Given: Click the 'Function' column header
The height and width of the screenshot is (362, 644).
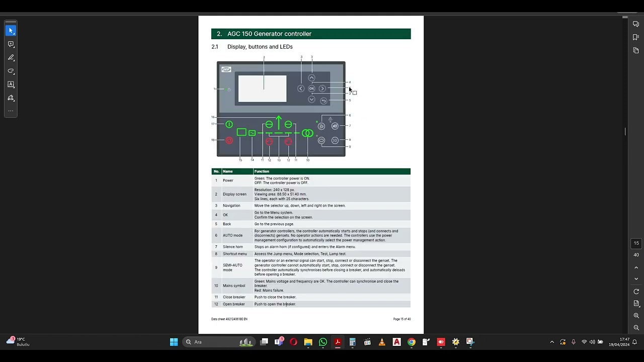Looking at the screenshot, I should pos(262,171).
